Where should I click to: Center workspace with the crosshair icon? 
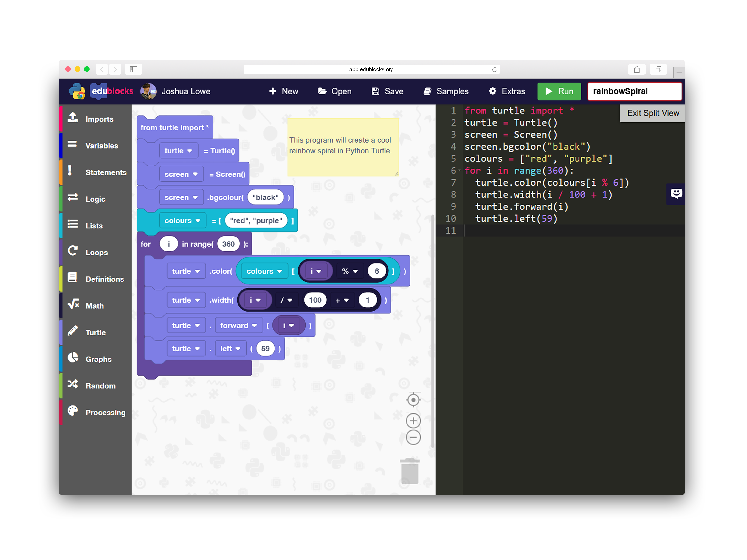pyautogui.click(x=413, y=400)
